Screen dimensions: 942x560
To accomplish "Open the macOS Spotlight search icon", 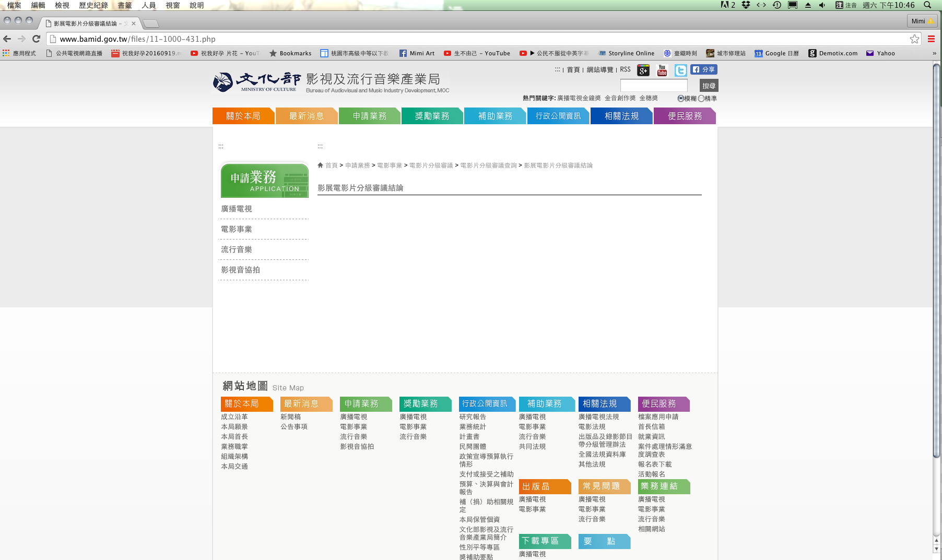I will (x=927, y=5).
